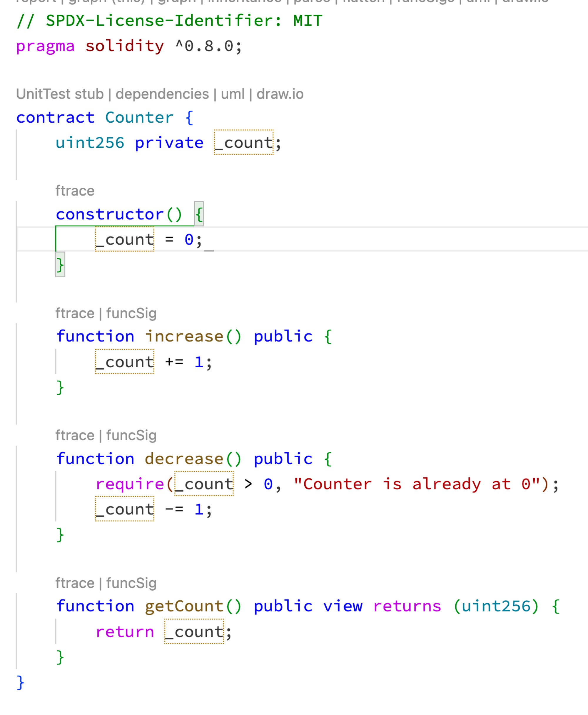
Task: Click the highlighted opening brace after constructor()
Action: (199, 214)
